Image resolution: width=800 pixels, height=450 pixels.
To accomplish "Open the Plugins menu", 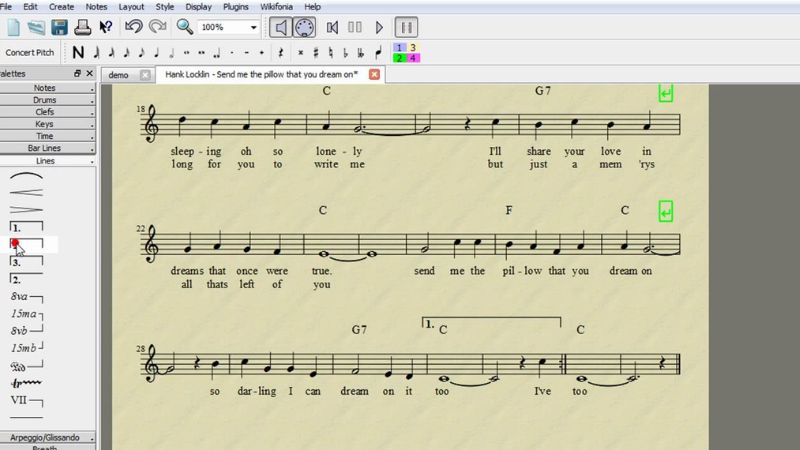I will point(236,7).
